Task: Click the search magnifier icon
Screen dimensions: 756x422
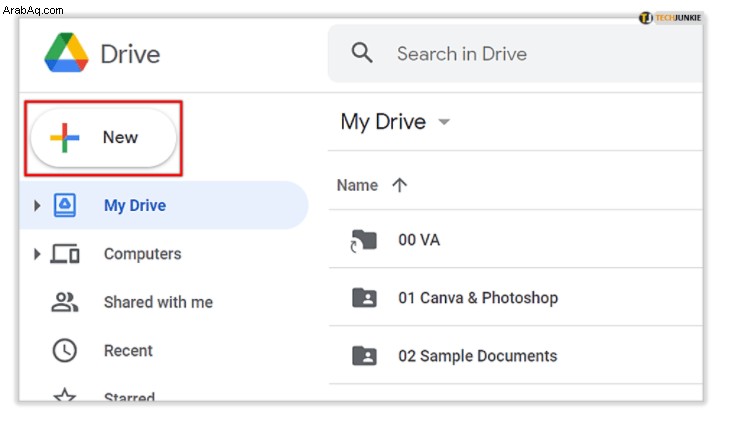Action: point(362,53)
